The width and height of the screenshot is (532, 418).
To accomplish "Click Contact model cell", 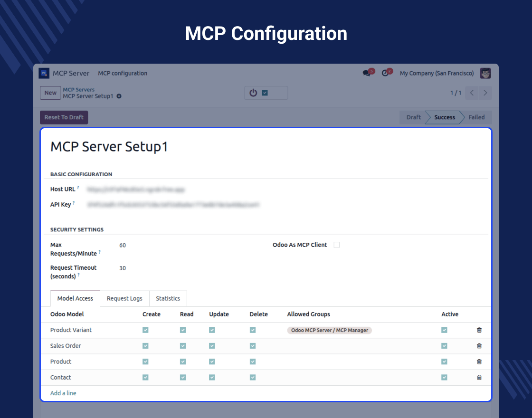I will (61, 377).
